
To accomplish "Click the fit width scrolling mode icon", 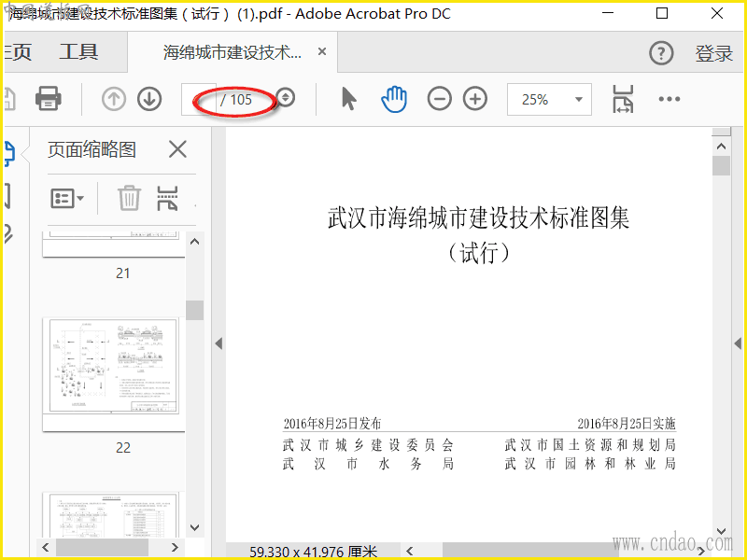I will click(x=622, y=99).
